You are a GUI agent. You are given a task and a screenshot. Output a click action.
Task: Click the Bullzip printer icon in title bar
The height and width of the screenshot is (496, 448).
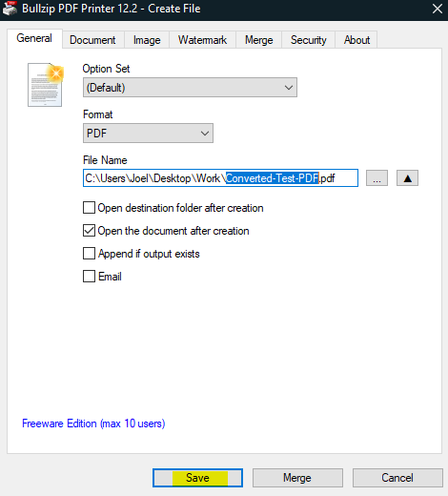point(10,9)
